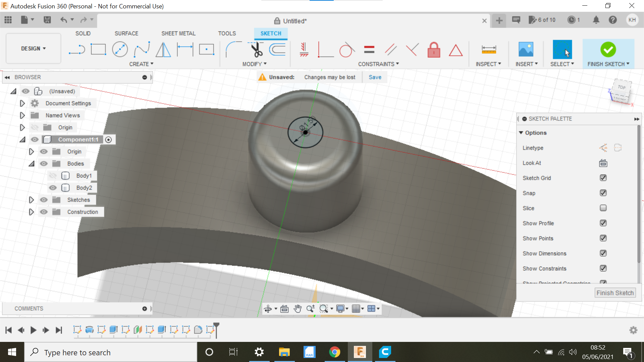Open the Solid ribbon tab

[83, 33]
